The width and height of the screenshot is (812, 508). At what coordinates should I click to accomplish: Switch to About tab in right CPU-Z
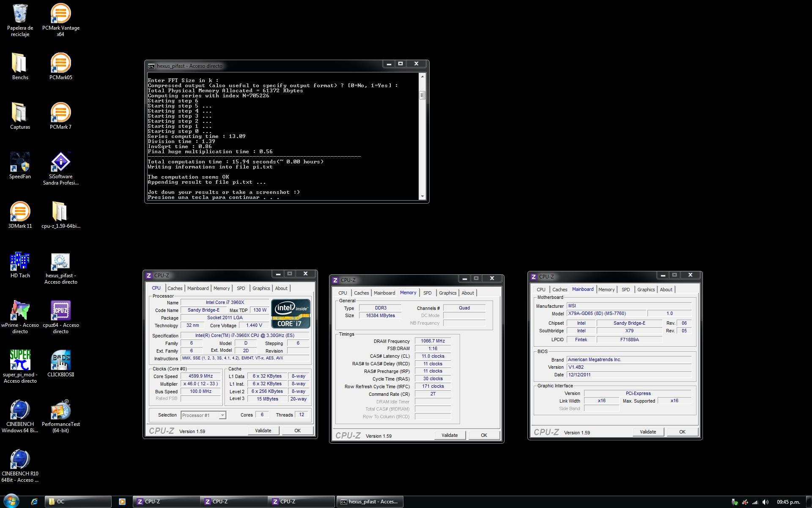click(666, 290)
